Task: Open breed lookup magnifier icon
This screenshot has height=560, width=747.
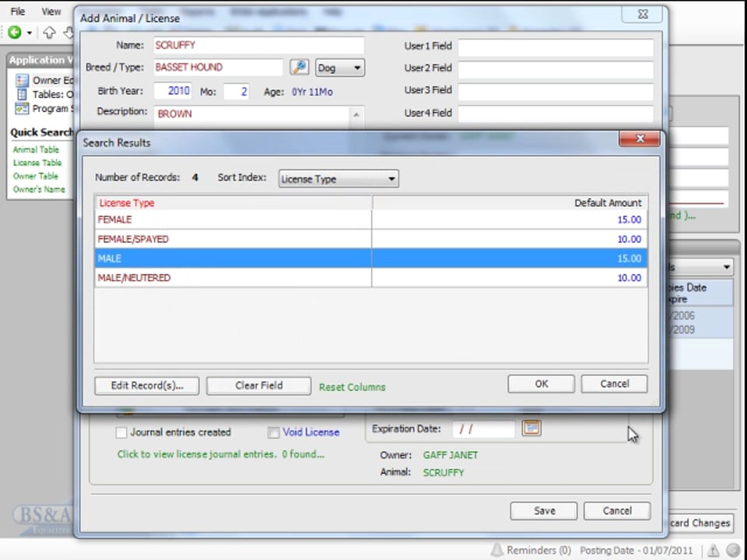Action: click(x=299, y=67)
